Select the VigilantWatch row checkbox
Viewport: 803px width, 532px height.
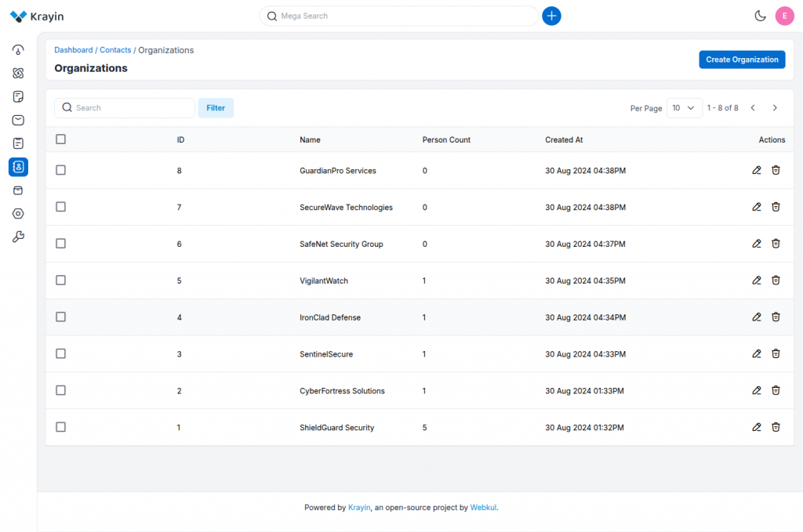coord(61,280)
